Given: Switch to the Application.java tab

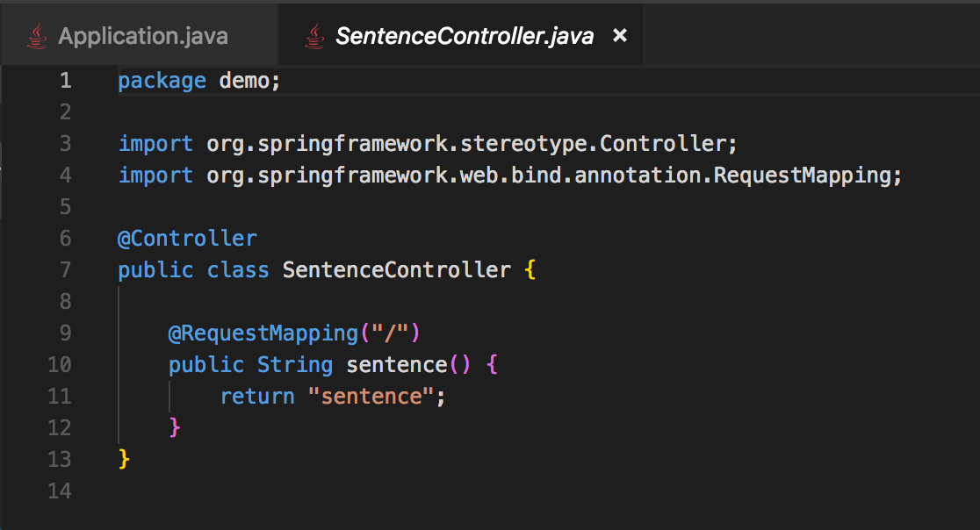Looking at the screenshot, I should (x=142, y=36).
